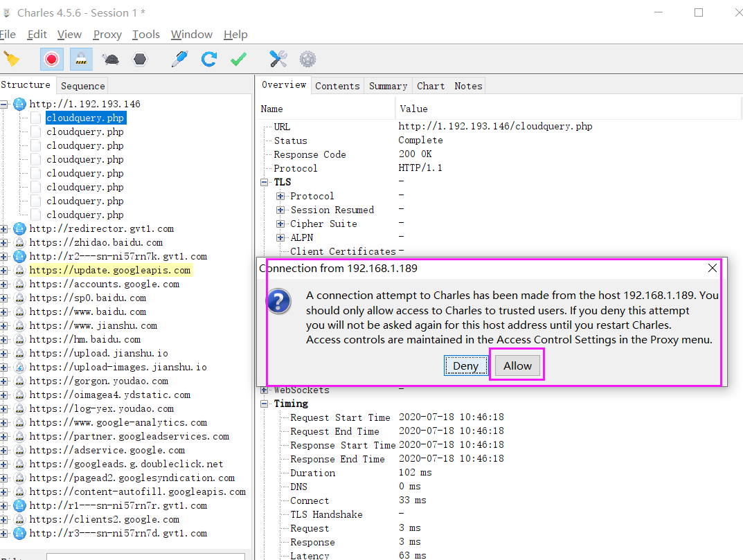Click Deny to reject the connection

(465, 365)
